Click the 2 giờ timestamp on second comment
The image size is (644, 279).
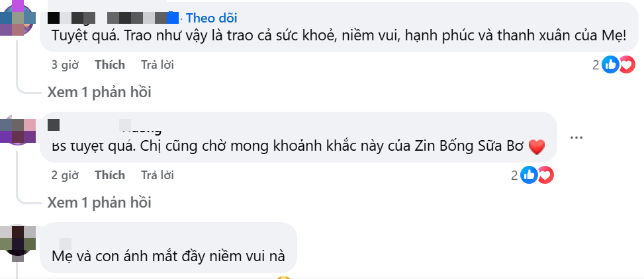coord(64,175)
